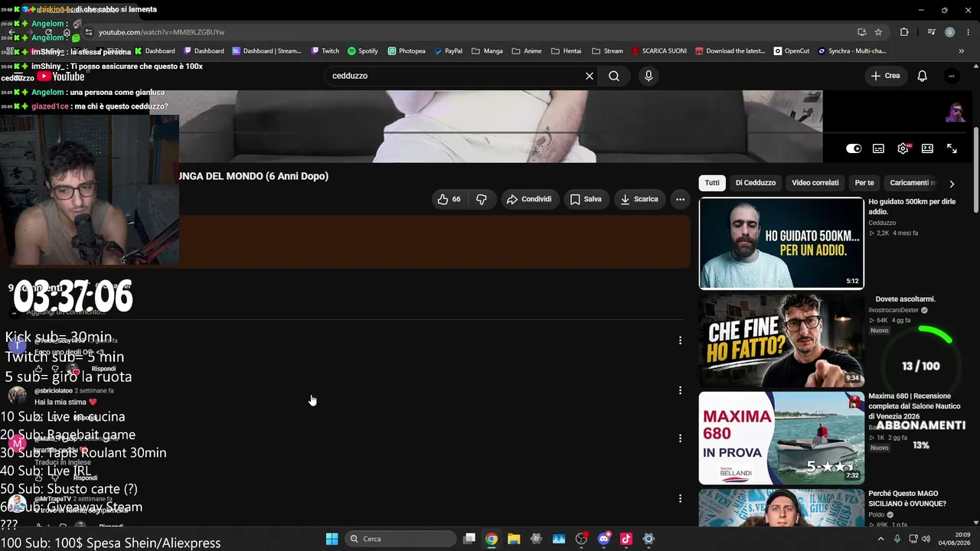Open File Explorer from the taskbar
The image size is (980, 551).
pos(514,539)
